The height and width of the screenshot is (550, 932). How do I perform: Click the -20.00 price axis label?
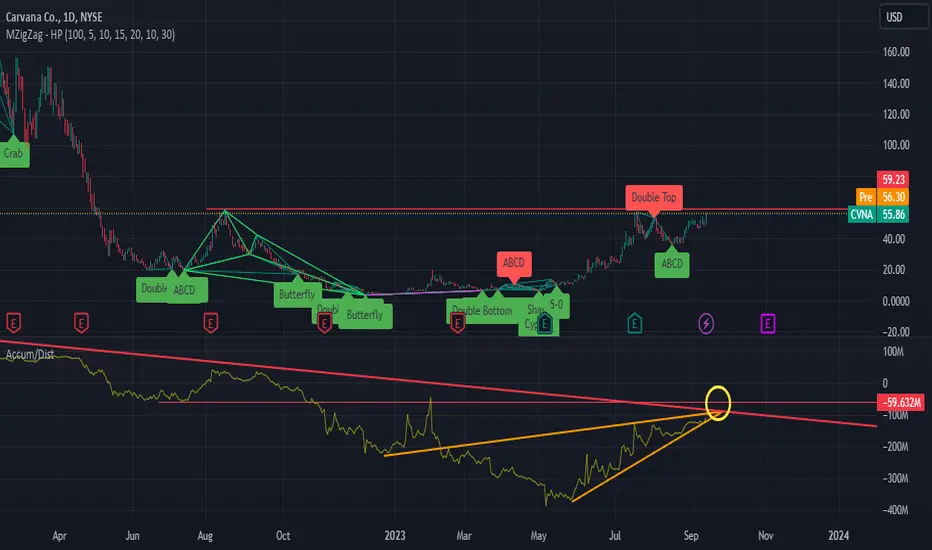pyautogui.click(x=895, y=332)
